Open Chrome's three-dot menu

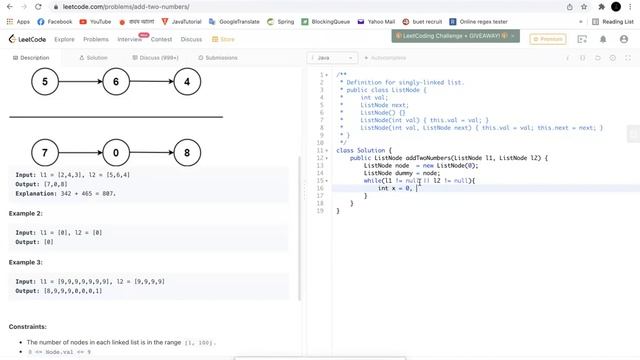630,7
